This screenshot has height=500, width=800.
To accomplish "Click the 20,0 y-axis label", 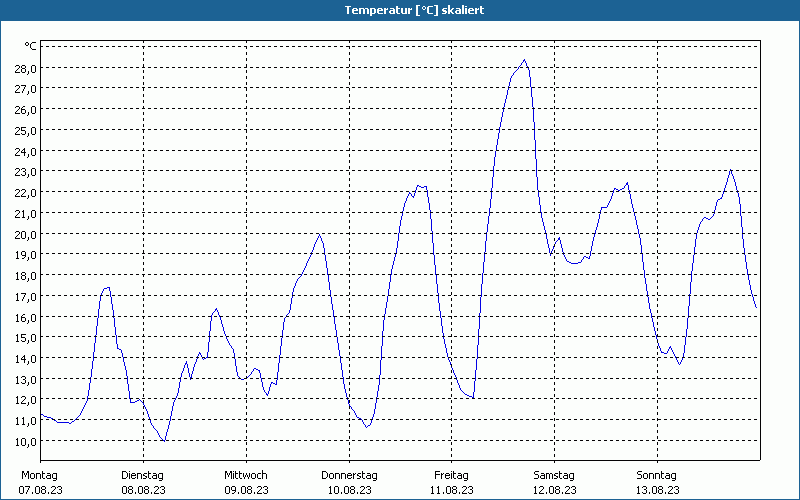I will 26,234.
